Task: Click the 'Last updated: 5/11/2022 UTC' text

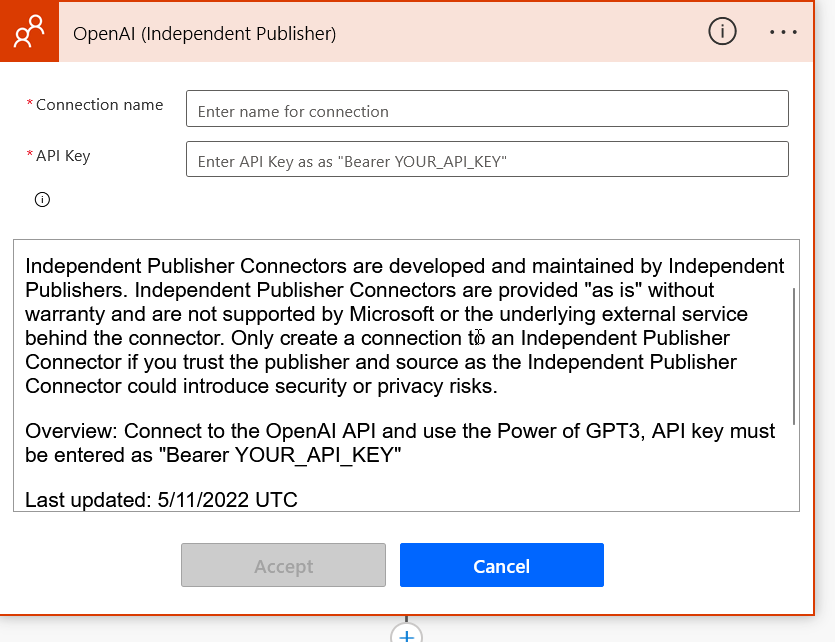Action: point(161,500)
